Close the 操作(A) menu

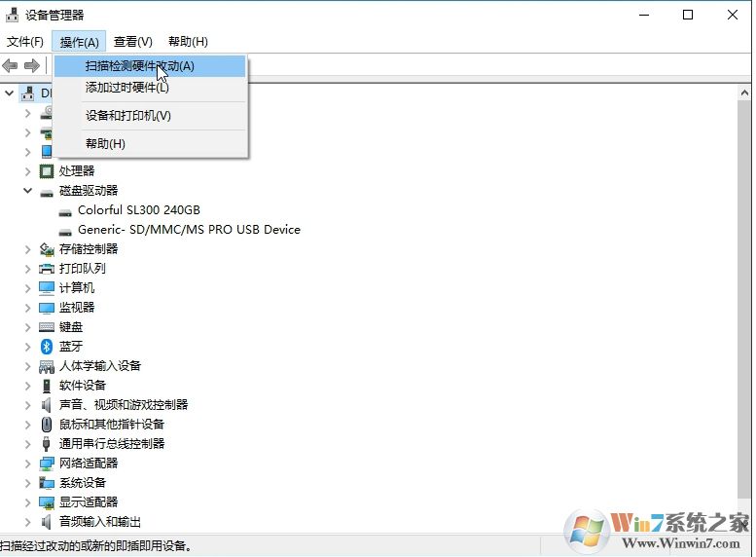coord(79,42)
